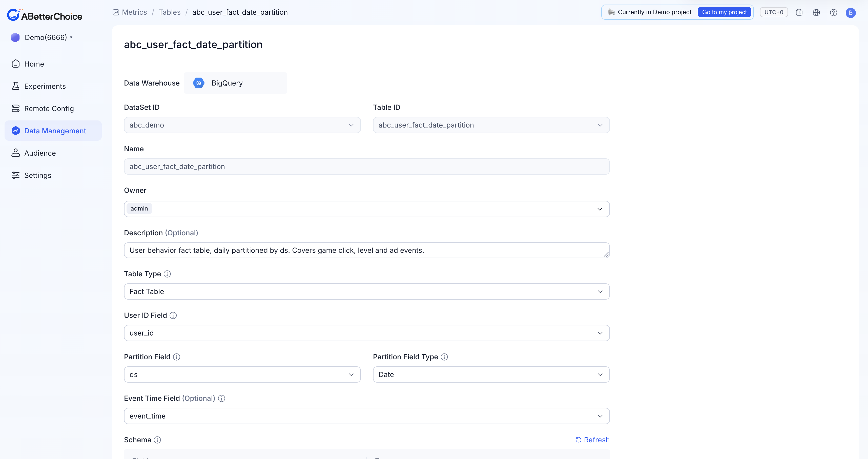The image size is (868, 459).
Task: Click the abc_user_fact_date_partition breadcrumb text
Action: pos(240,12)
